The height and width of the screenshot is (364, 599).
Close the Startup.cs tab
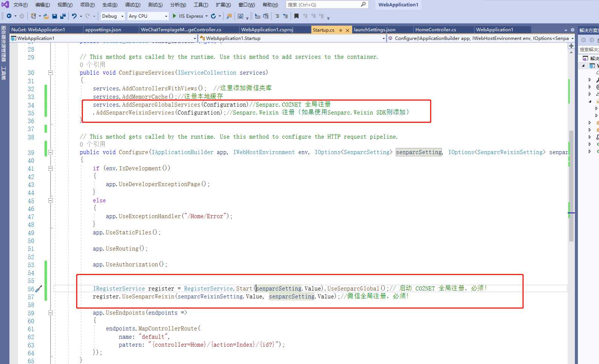348,30
